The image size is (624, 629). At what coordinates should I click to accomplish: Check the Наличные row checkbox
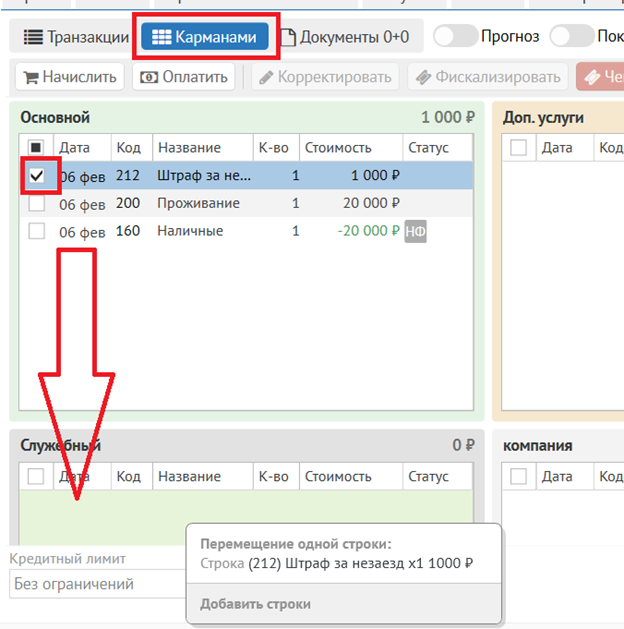37,231
